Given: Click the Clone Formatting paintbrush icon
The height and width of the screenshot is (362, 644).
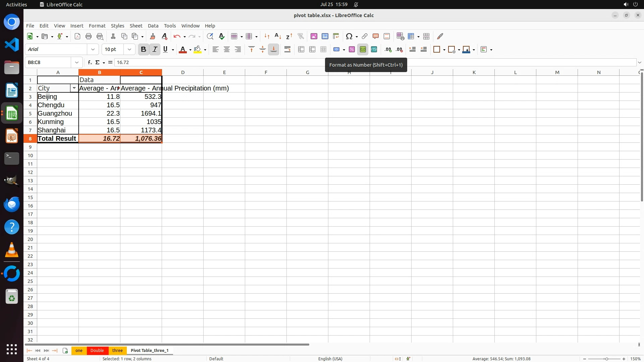Looking at the screenshot, I should point(153,36).
